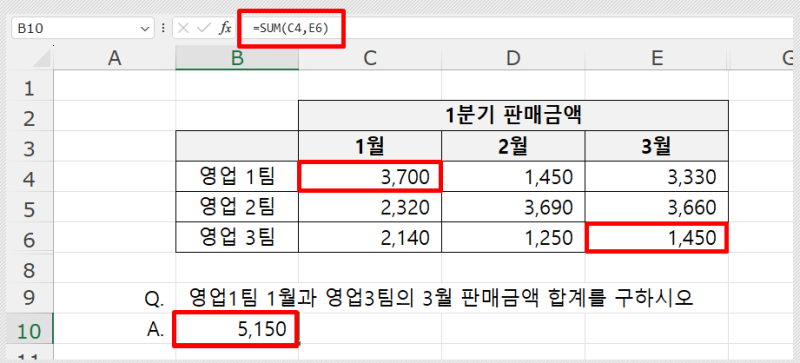Click cell E4 with value 3,330
Screen dimensions: 800x363
[657, 177]
